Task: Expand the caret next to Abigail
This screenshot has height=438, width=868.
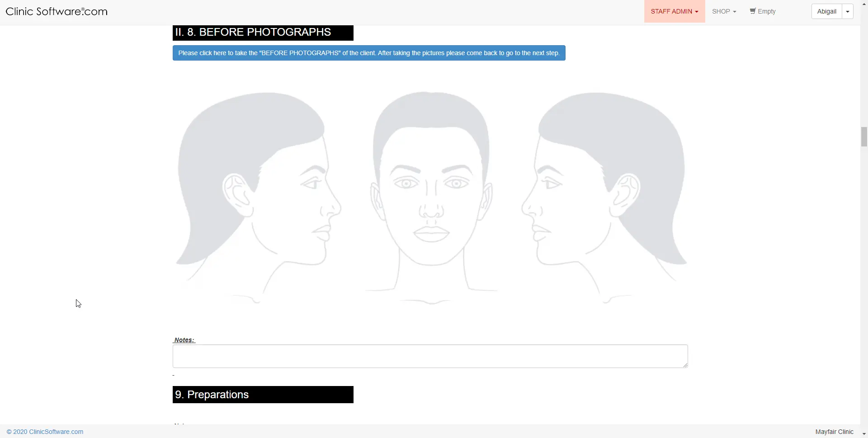Action: tap(848, 12)
